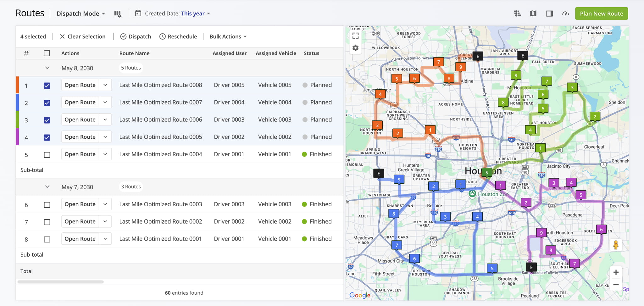Image resolution: width=644 pixels, height=306 pixels.
Task: Toggle the map view icon
Action: coord(533,14)
